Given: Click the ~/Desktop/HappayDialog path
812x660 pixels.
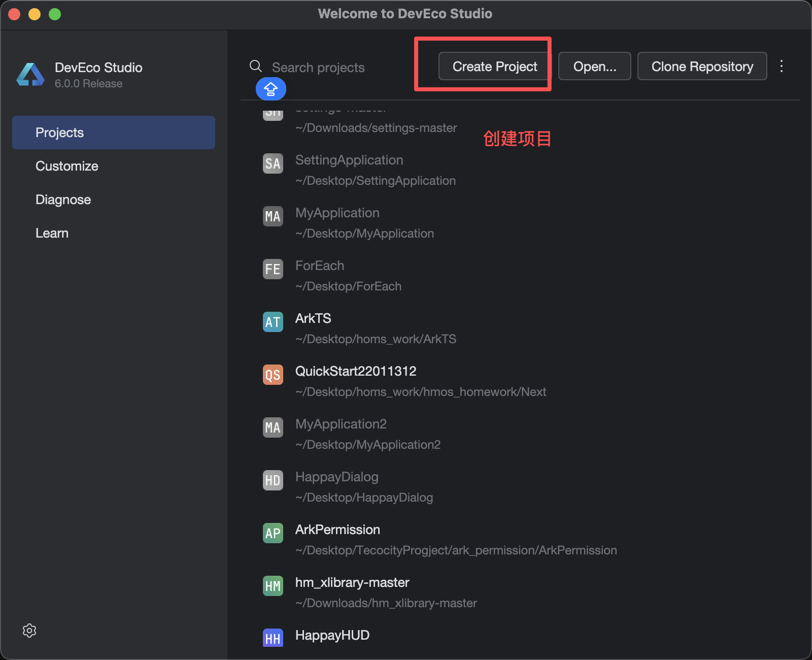Looking at the screenshot, I should [364, 498].
